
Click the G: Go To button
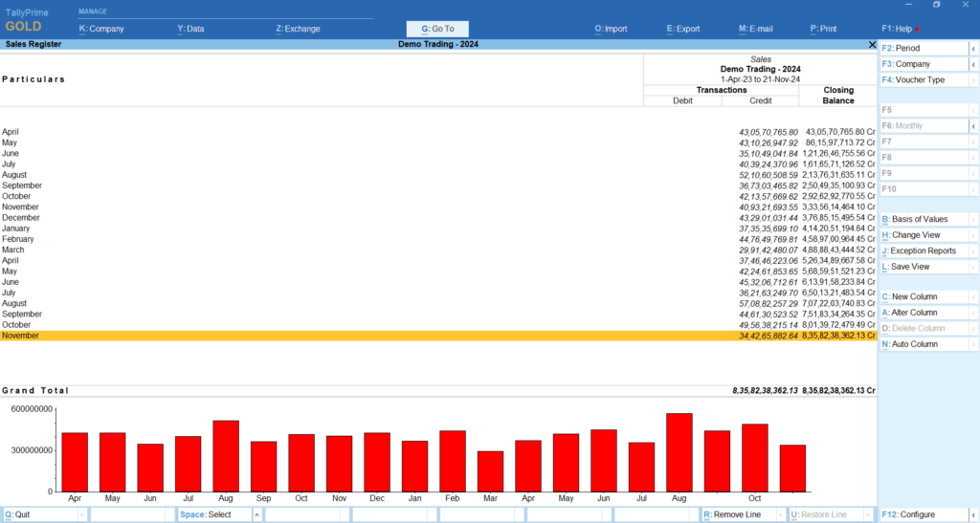[437, 29]
